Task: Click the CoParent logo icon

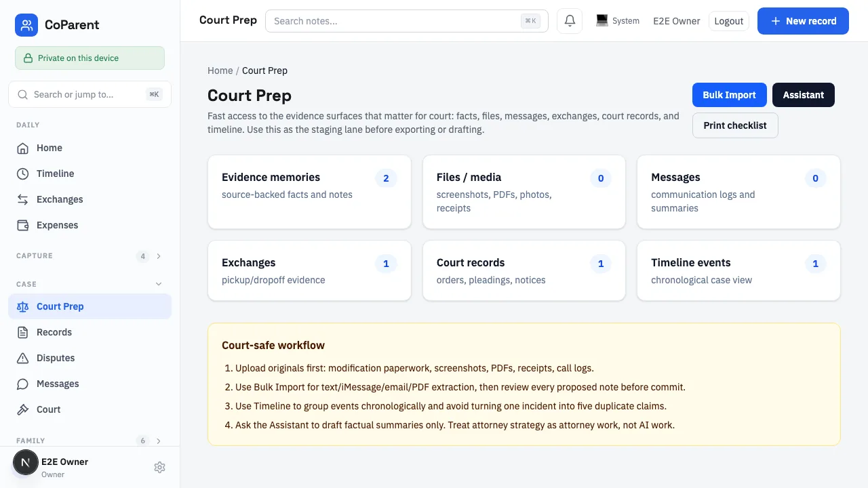Action: click(26, 25)
